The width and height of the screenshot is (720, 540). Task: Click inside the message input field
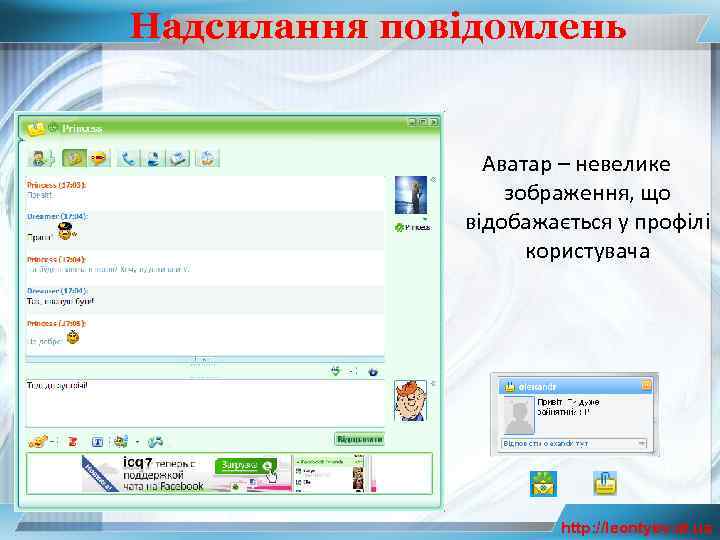coord(205,403)
